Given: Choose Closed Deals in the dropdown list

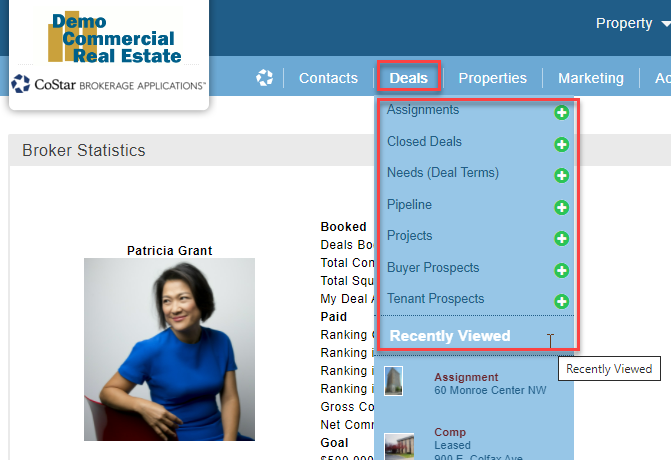Looking at the screenshot, I should [424, 142].
